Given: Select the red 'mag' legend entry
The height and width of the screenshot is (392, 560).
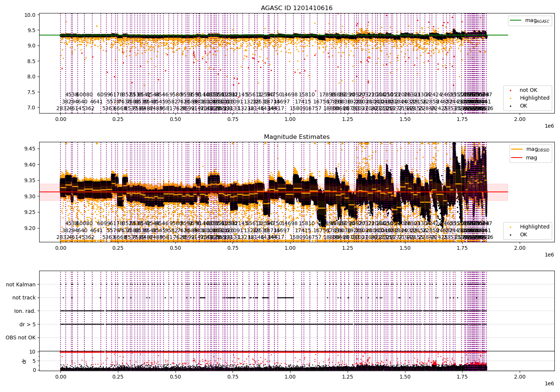Looking at the screenshot, I should (x=532, y=158).
